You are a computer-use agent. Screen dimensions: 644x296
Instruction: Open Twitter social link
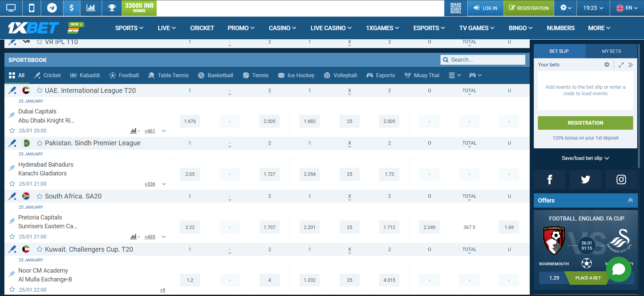tap(585, 179)
